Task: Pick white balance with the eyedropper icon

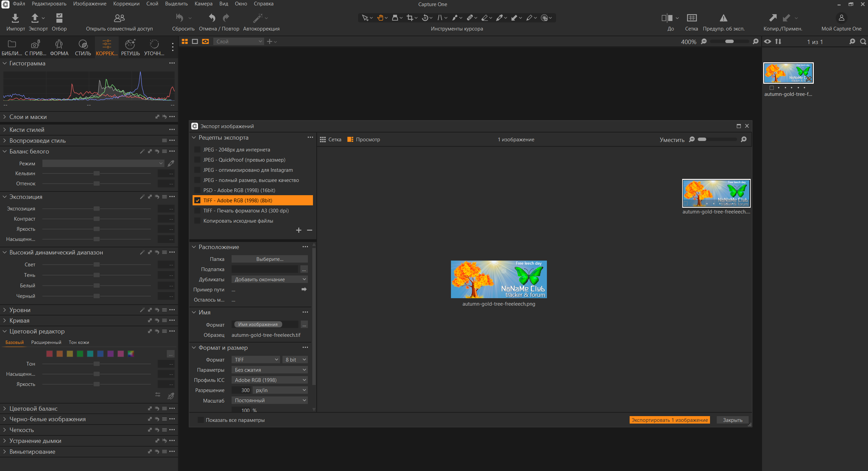Action: click(x=171, y=163)
